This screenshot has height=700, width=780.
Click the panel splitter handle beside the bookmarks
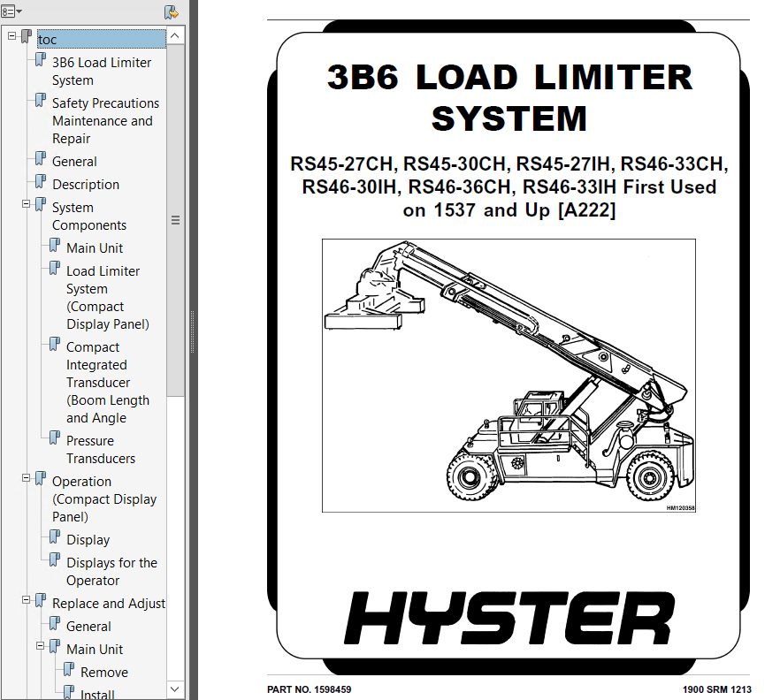point(192,331)
